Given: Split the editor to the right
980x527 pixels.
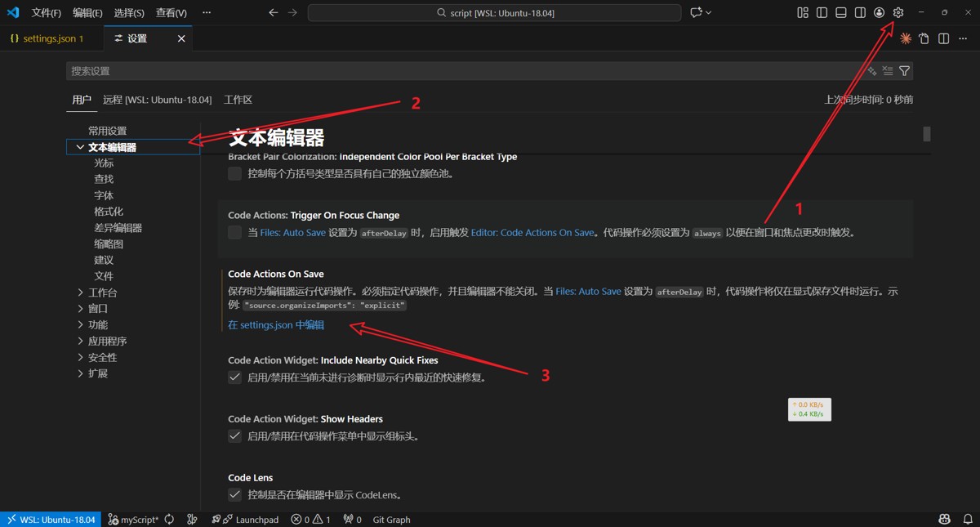Looking at the screenshot, I should [x=943, y=38].
